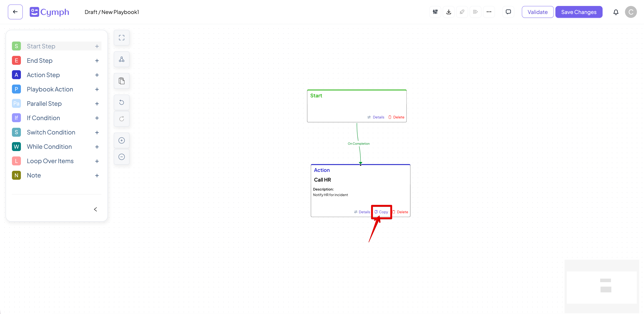
Task: Download the playbook
Action: pyautogui.click(x=449, y=12)
